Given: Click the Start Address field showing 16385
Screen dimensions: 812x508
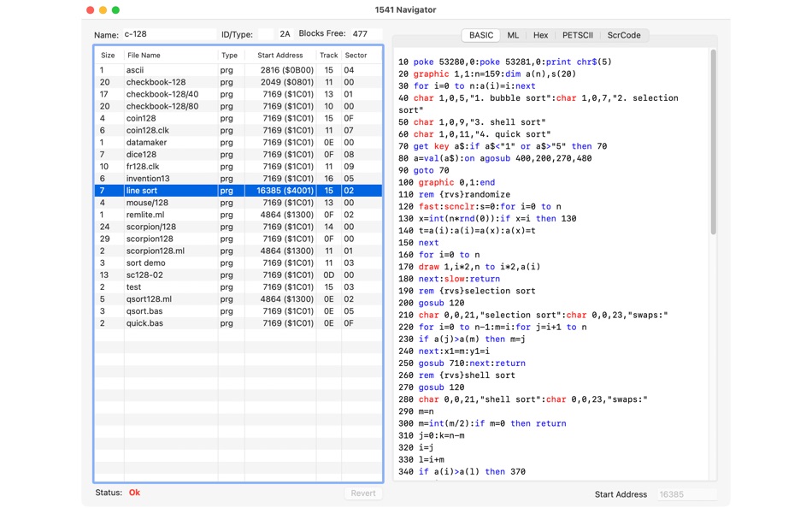Looking at the screenshot, I should tap(687, 494).
